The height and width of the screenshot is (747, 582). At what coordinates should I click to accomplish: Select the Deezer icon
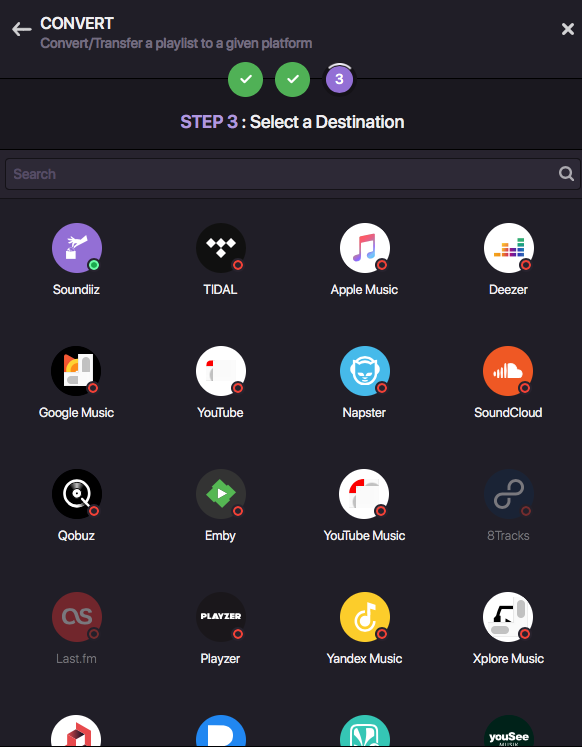pyautogui.click(x=509, y=248)
